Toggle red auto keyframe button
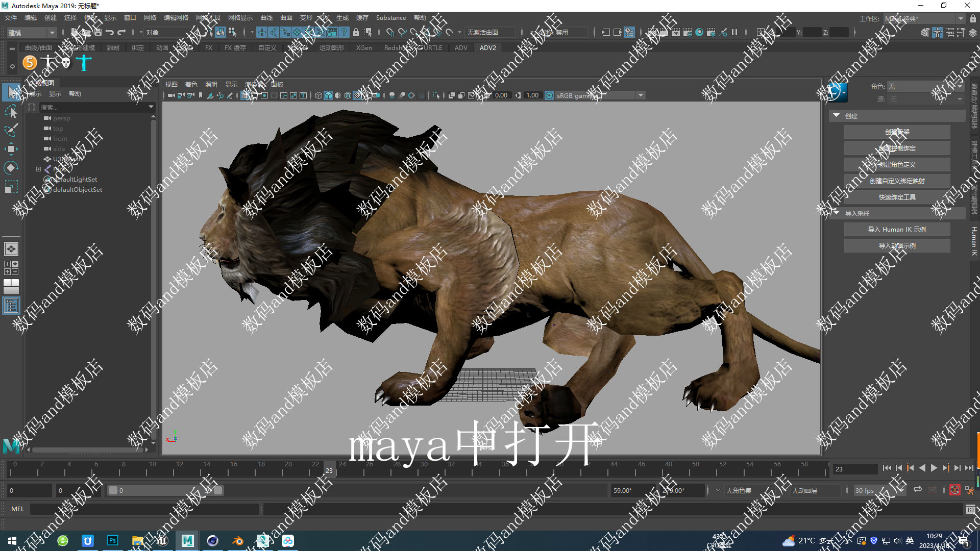The width and height of the screenshot is (980, 551). pos(954,490)
